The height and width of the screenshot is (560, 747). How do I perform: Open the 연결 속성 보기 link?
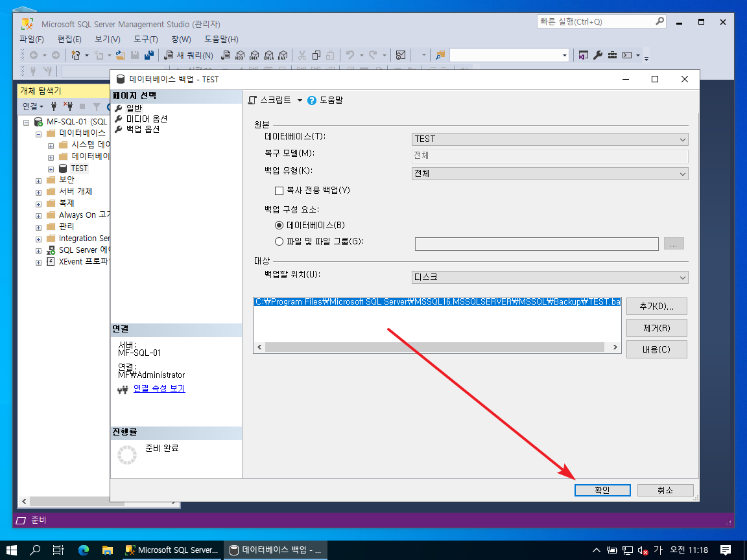(x=159, y=389)
